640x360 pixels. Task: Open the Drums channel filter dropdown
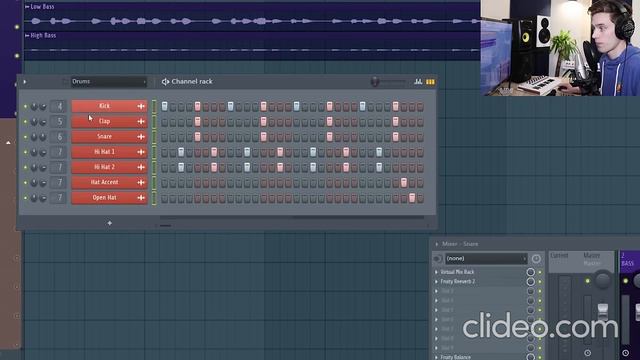[x=109, y=82]
